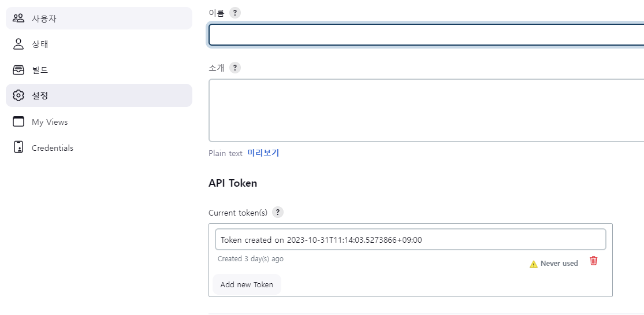Screen dimensions: 644x315
Task: Click the 미리보기 preview link
Action: point(263,153)
